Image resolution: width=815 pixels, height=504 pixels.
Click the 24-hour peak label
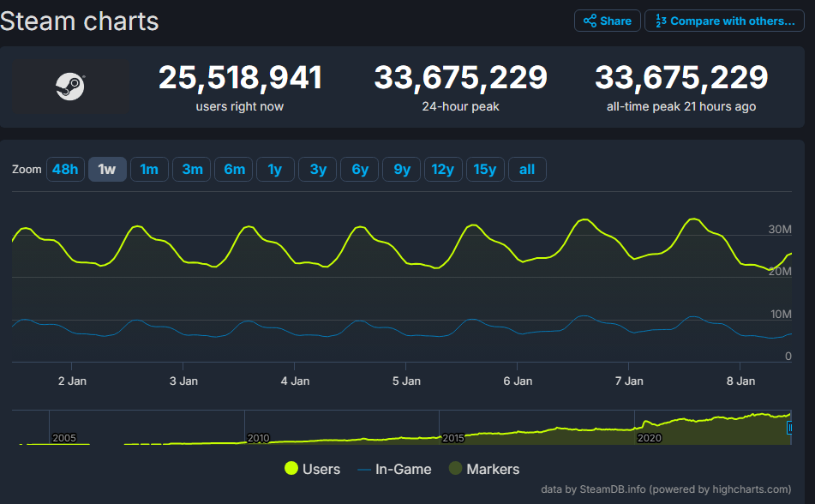pos(460,106)
